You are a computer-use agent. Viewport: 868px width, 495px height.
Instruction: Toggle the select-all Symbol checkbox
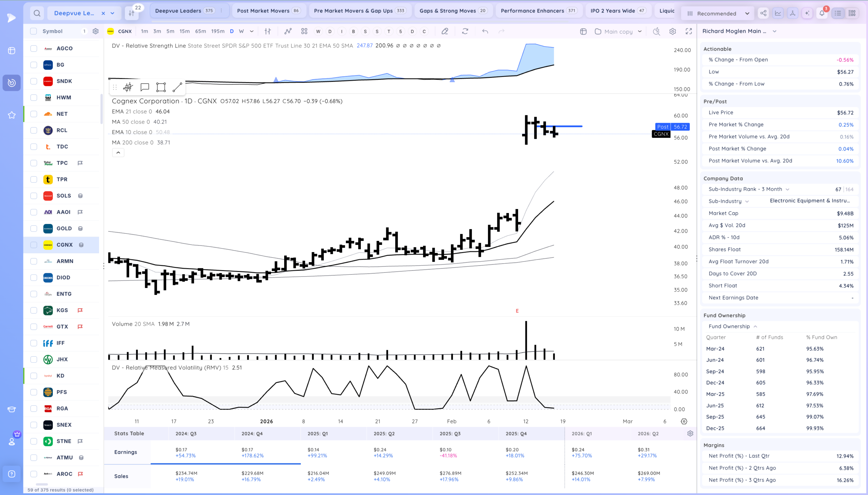click(33, 31)
